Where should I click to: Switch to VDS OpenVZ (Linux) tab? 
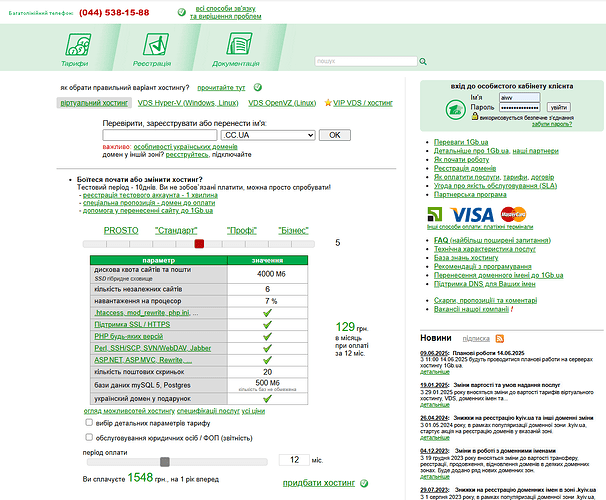[x=282, y=103]
